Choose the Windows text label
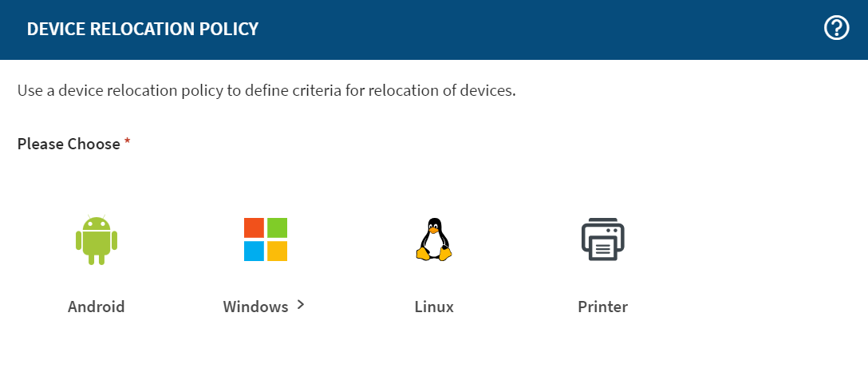 pos(255,307)
